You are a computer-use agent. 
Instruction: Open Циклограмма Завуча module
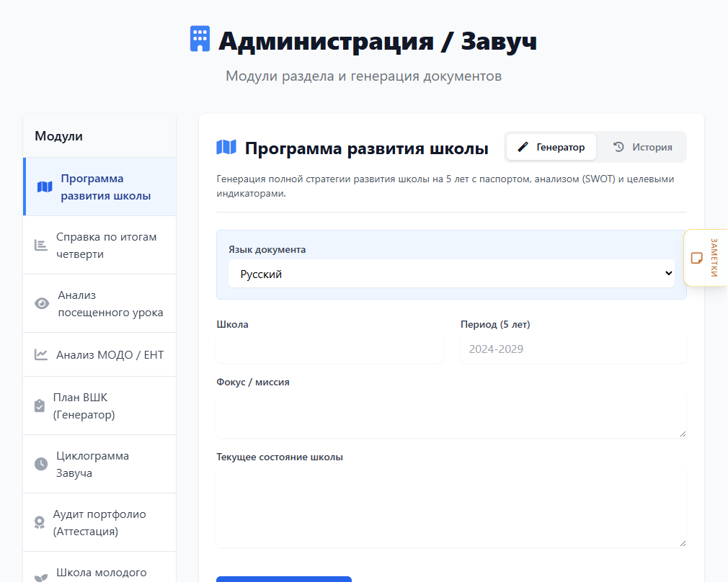[x=99, y=464]
